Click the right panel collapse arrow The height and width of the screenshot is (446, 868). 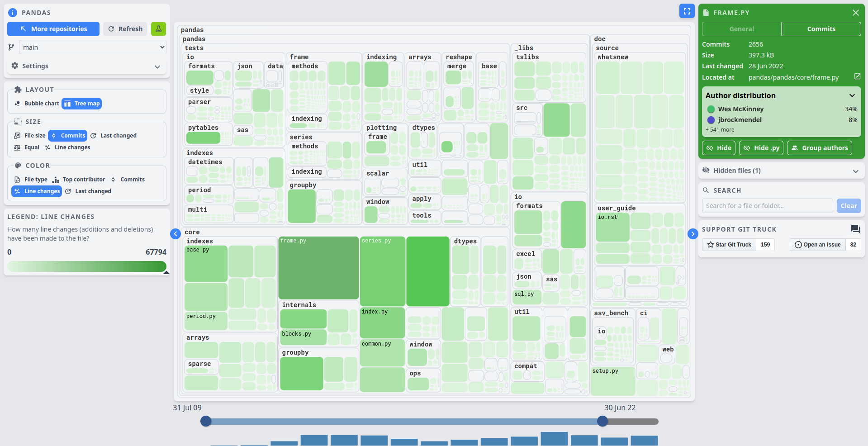coord(693,233)
